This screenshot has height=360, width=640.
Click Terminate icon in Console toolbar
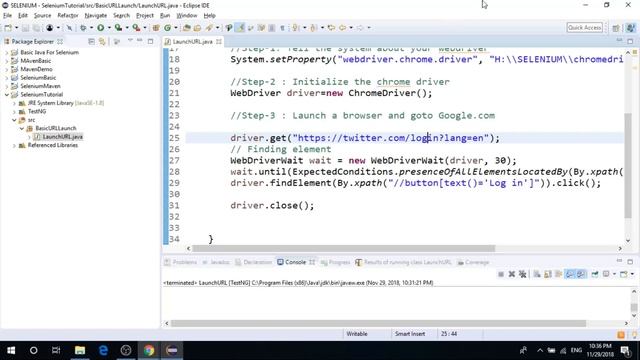click(501, 274)
